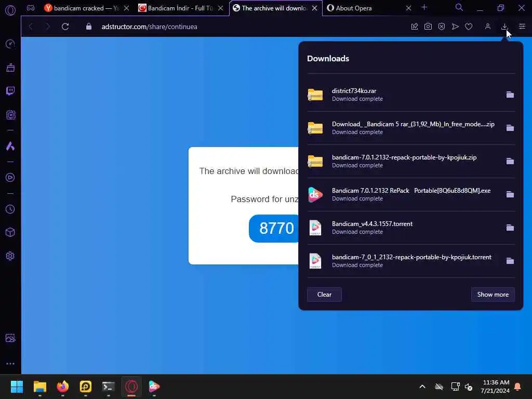Viewport: 532px width, 399px height.
Task: Show Bandicam 7.0.1.2132 RePack exe in folder
Action: 510,194
